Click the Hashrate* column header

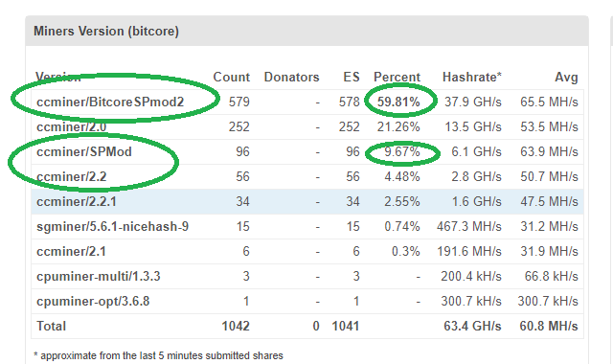[472, 77]
